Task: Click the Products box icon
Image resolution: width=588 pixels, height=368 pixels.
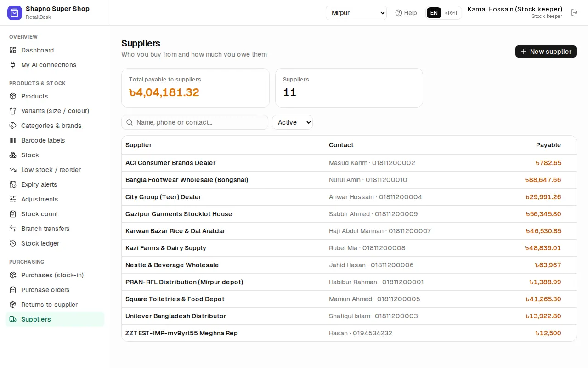Action: point(13,96)
